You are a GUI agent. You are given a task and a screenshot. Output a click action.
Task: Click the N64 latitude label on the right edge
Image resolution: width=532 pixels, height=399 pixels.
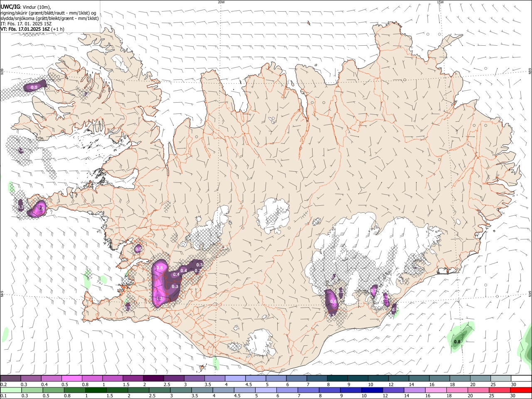(530, 293)
